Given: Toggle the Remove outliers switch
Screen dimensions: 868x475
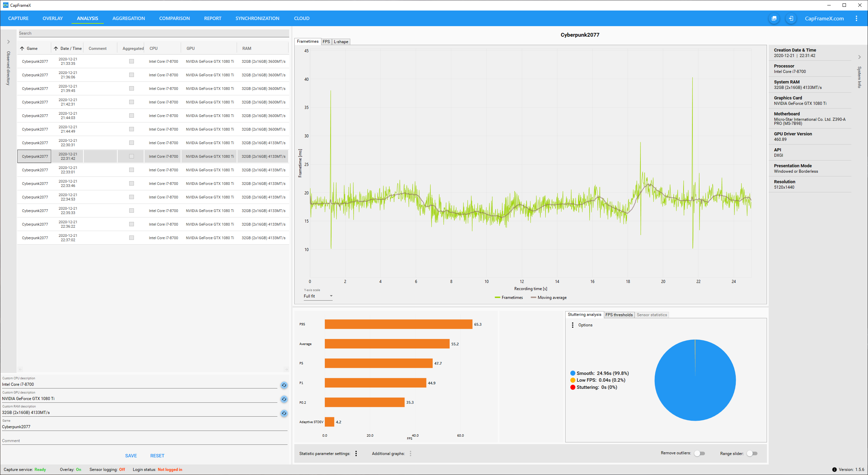Looking at the screenshot, I should point(699,453).
